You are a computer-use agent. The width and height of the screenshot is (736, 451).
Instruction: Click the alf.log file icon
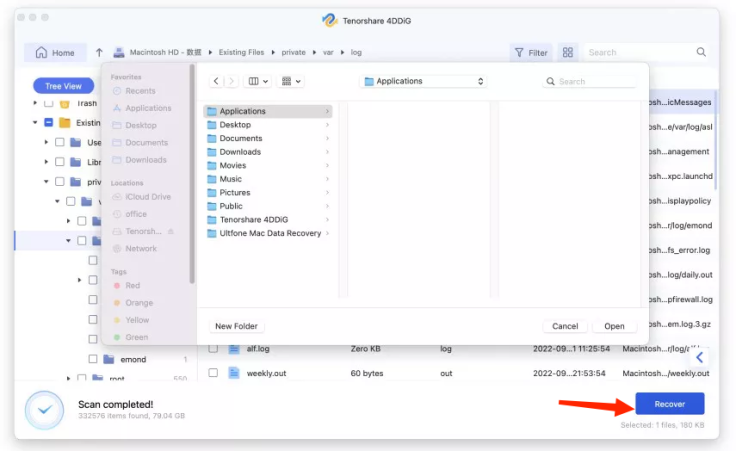coord(234,349)
